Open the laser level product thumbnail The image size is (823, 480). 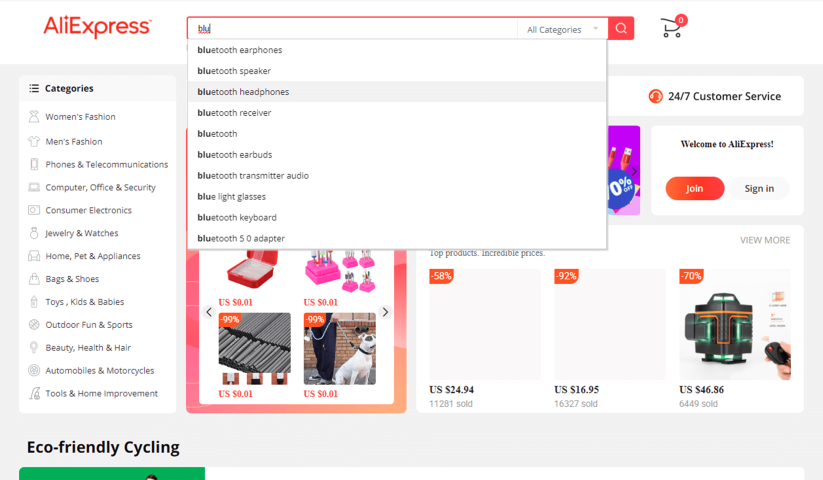tap(735, 324)
